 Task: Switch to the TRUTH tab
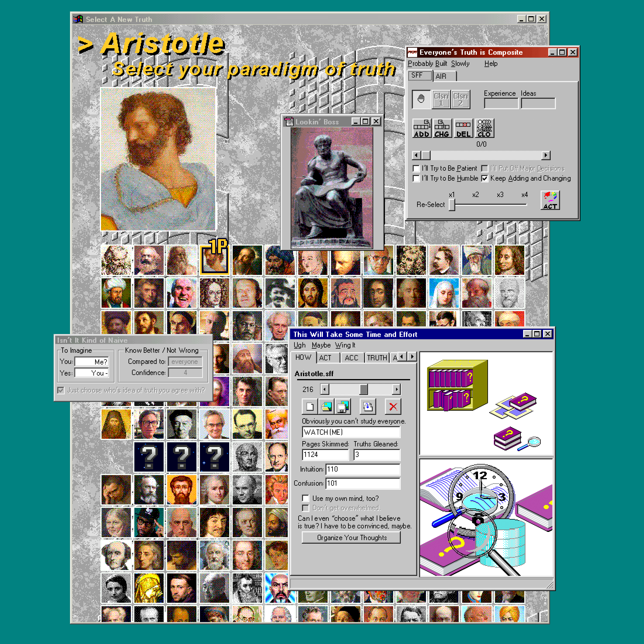point(377,358)
